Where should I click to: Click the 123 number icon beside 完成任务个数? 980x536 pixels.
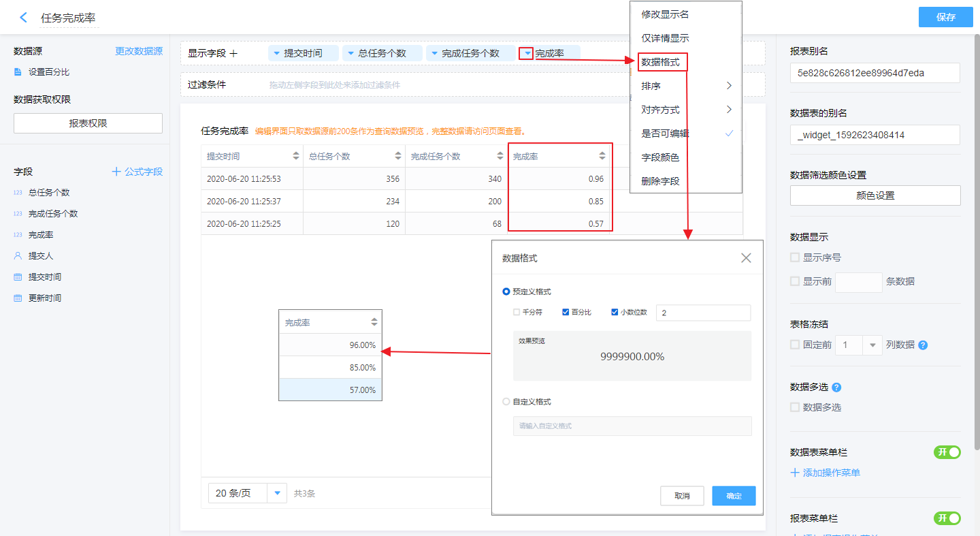click(x=18, y=214)
